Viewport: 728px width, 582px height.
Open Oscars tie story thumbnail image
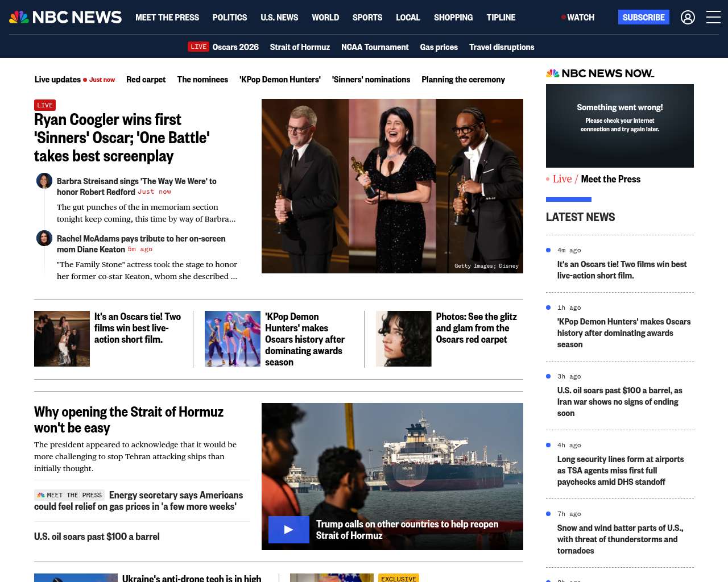click(x=62, y=339)
